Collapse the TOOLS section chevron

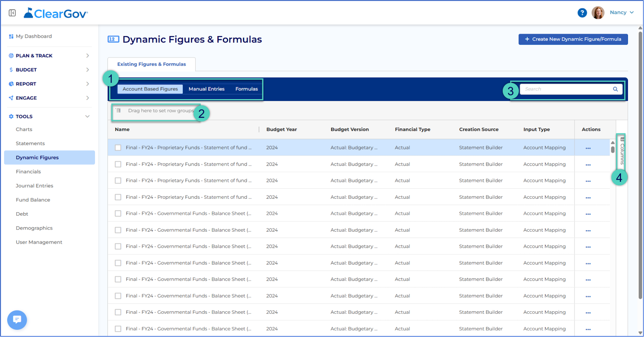(x=87, y=117)
